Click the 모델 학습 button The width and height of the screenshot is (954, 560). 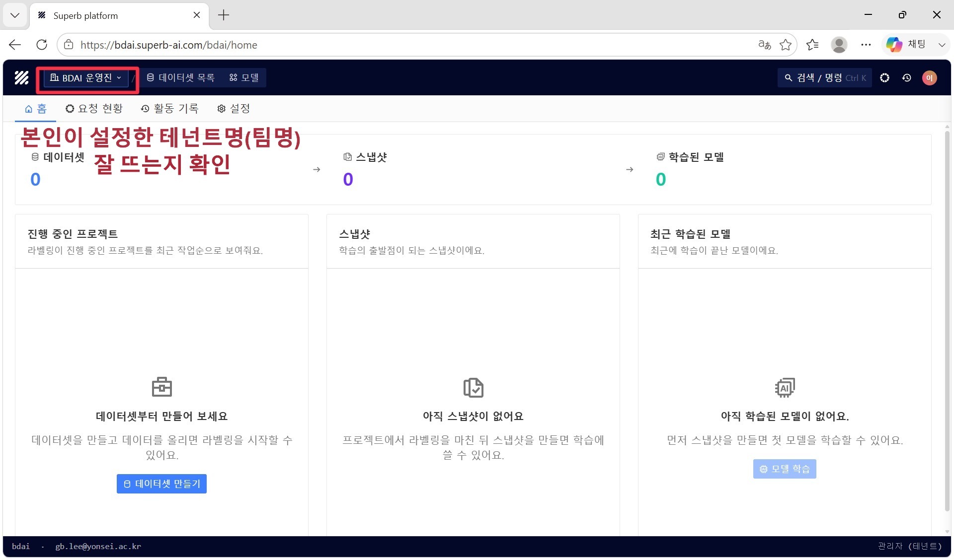pos(785,469)
